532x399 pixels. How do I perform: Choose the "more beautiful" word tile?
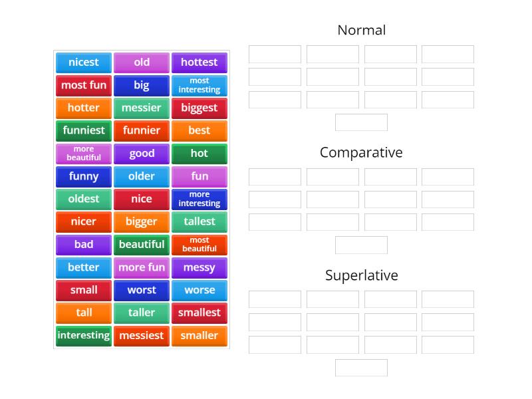pyautogui.click(x=83, y=154)
